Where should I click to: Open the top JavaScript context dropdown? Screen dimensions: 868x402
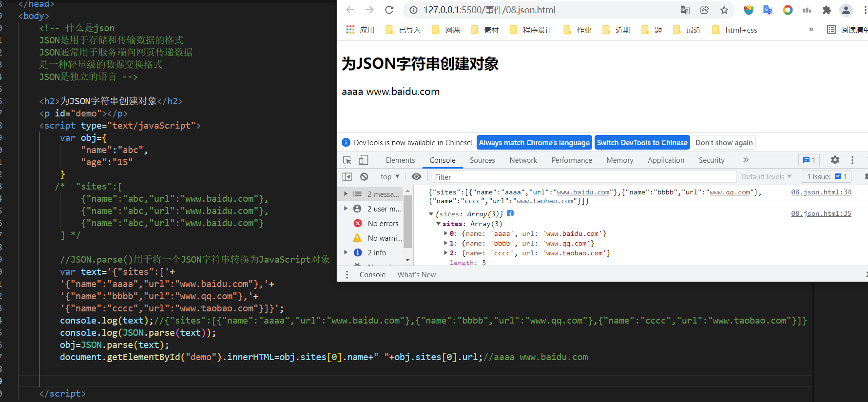point(390,176)
